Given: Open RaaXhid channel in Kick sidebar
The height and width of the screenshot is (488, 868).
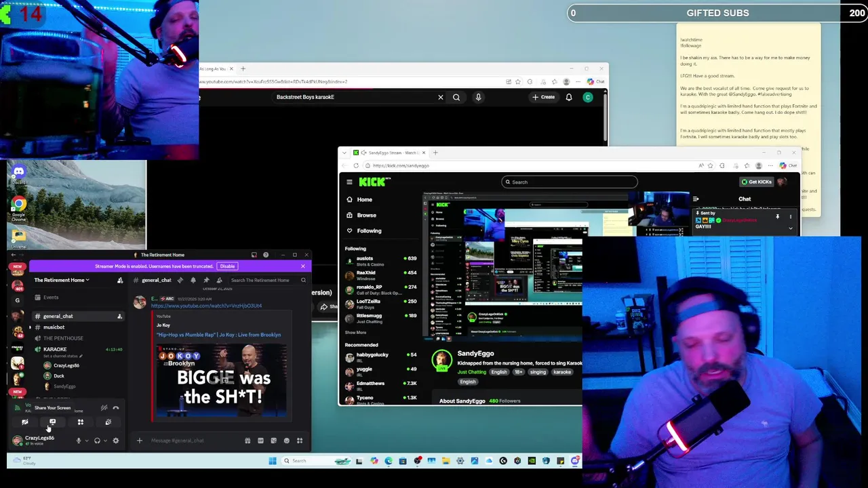Looking at the screenshot, I should click(x=380, y=274).
